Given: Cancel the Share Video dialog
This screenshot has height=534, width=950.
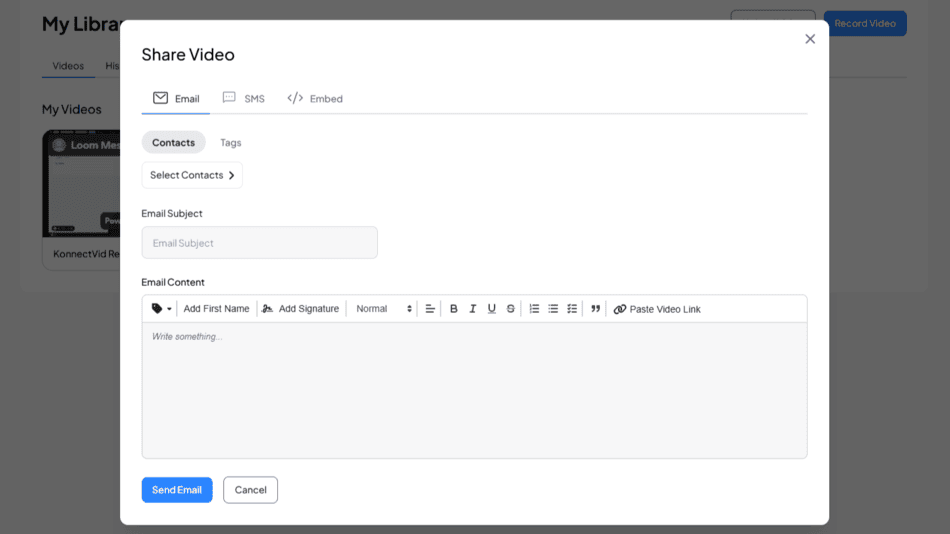Looking at the screenshot, I should point(250,490).
